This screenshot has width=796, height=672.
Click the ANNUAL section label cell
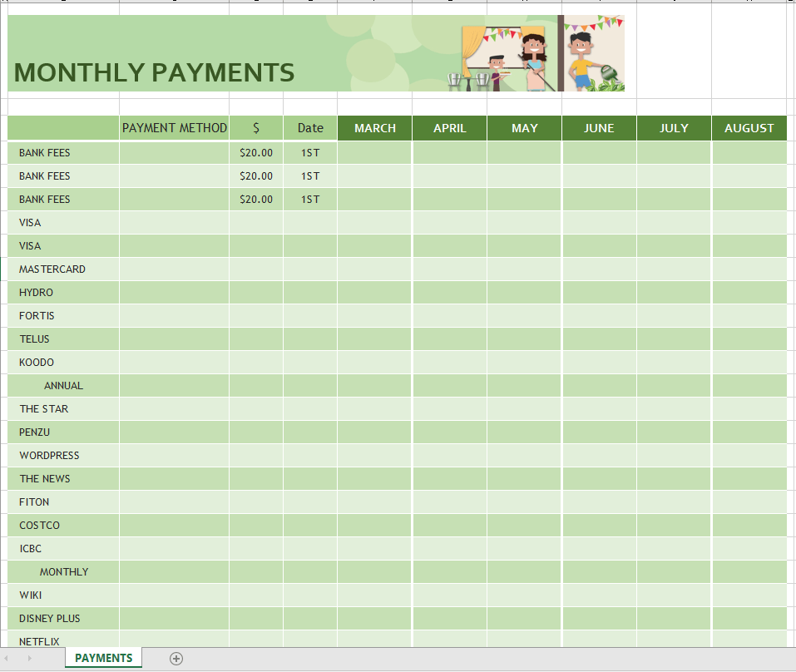coord(63,386)
